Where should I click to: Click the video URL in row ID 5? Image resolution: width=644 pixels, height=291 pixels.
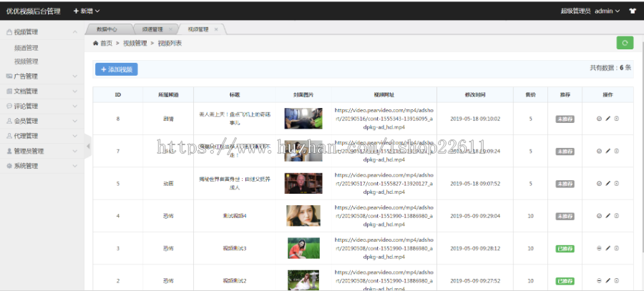pyautogui.click(x=384, y=184)
